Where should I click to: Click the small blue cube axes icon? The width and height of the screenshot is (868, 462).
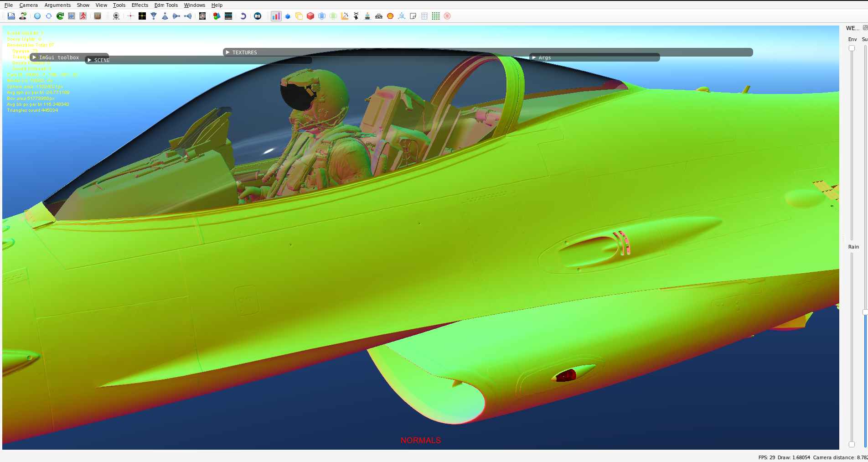click(288, 16)
